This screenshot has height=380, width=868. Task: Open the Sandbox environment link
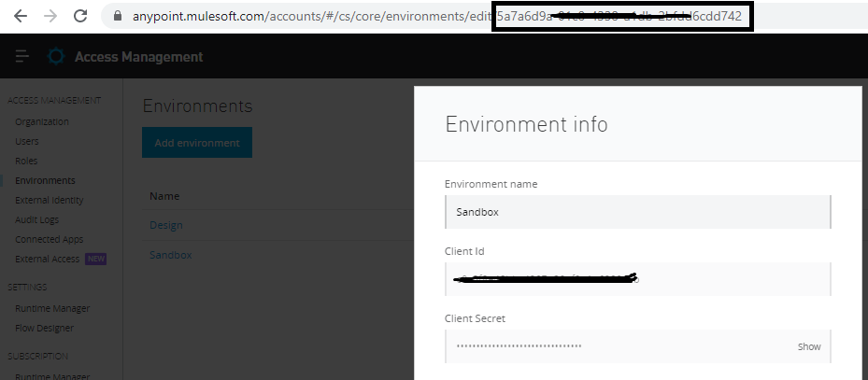[x=170, y=255]
